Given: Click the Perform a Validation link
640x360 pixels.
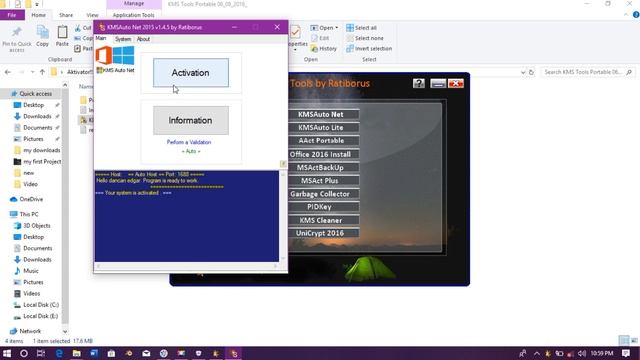Looking at the screenshot, I should [189, 142].
